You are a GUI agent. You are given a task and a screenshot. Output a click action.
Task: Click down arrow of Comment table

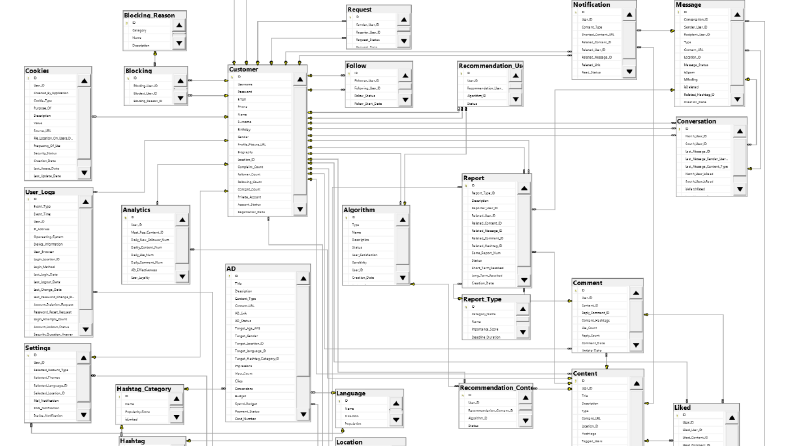click(636, 345)
